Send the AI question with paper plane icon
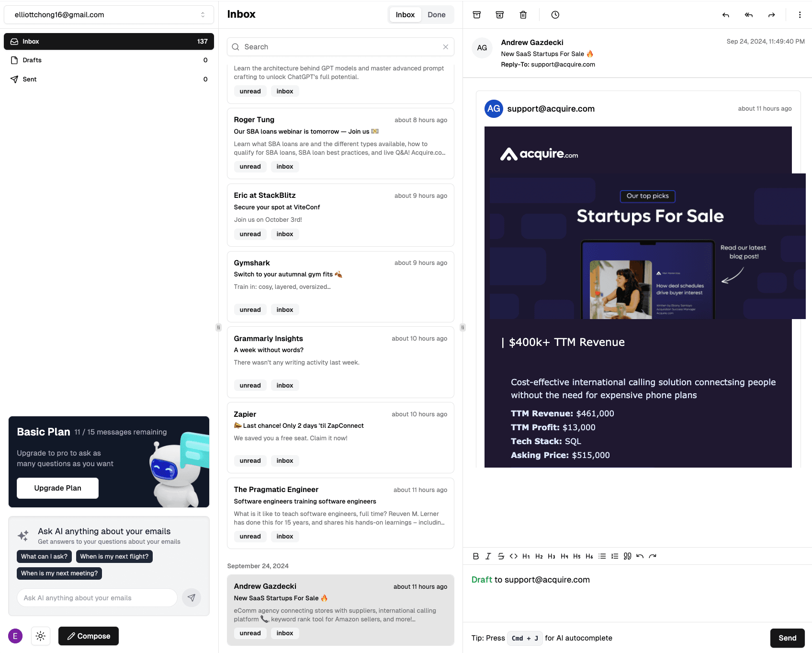The width and height of the screenshot is (812, 653). [192, 598]
